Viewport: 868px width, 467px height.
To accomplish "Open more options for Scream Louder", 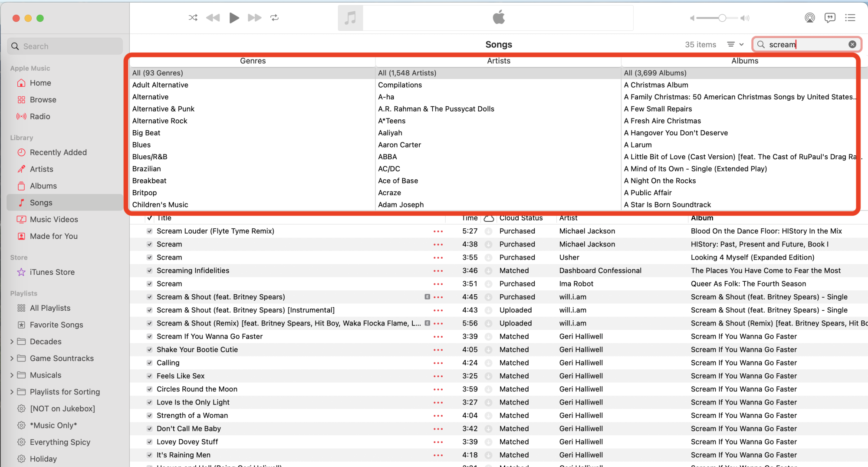I will click(438, 231).
